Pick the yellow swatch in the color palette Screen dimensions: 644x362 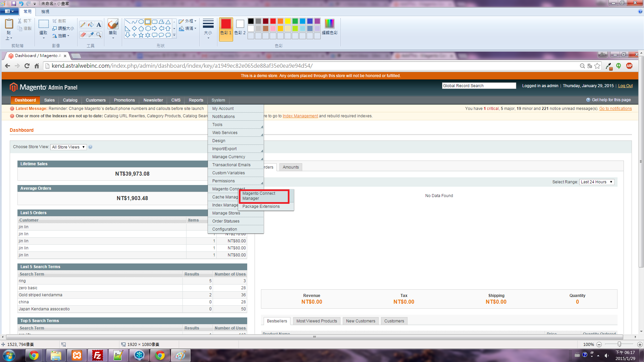pos(287,21)
